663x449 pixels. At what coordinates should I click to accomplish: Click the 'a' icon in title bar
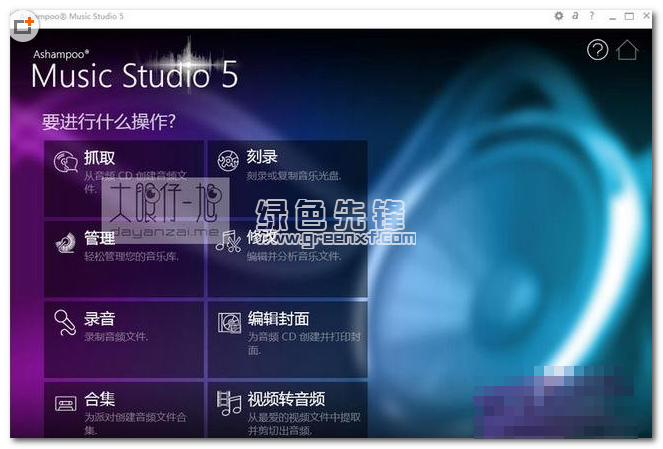pyautogui.click(x=575, y=16)
